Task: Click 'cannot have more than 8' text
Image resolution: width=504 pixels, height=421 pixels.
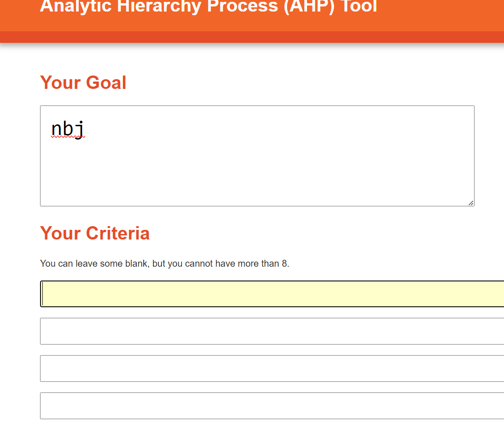Action: (x=237, y=263)
